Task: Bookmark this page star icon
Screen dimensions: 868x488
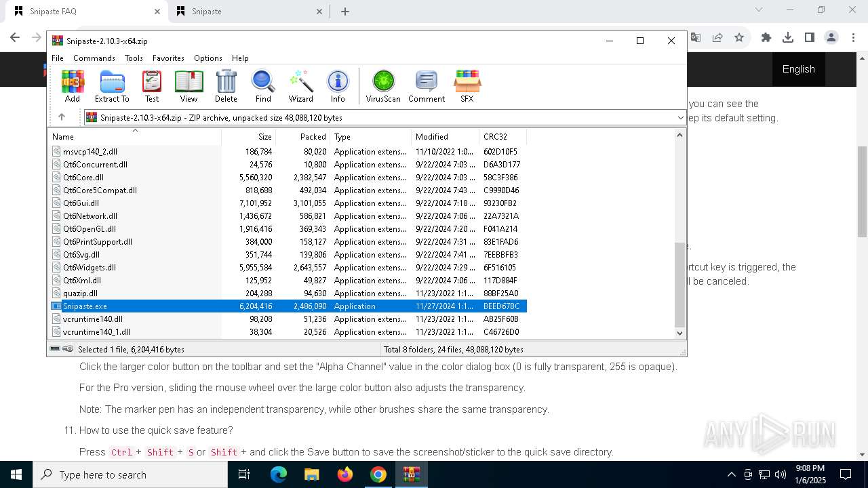Action: [739, 37]
